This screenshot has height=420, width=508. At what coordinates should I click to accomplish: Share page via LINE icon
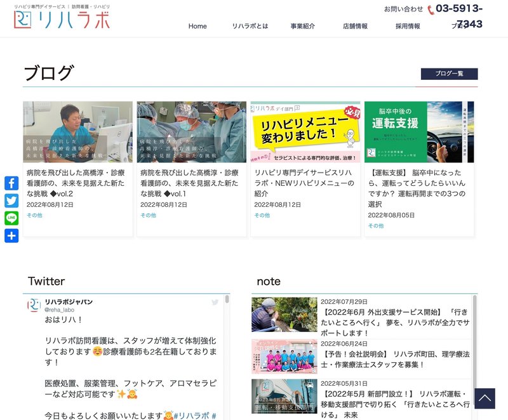coord(11,218)
